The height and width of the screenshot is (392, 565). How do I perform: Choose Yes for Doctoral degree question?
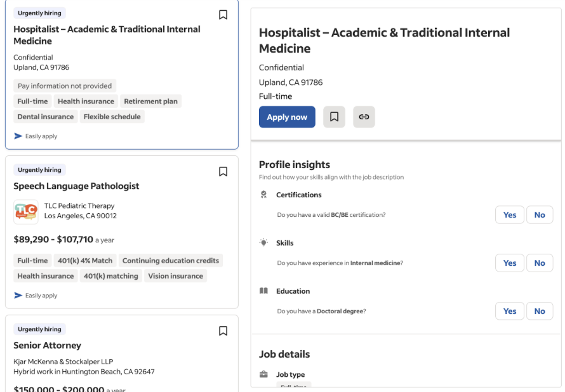[510, 311]
